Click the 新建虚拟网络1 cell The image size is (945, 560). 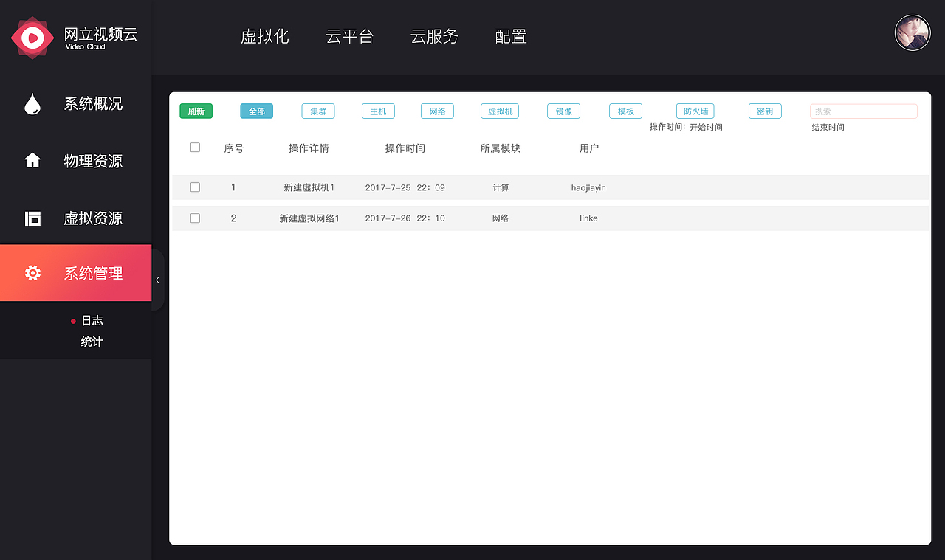point(309,219)
